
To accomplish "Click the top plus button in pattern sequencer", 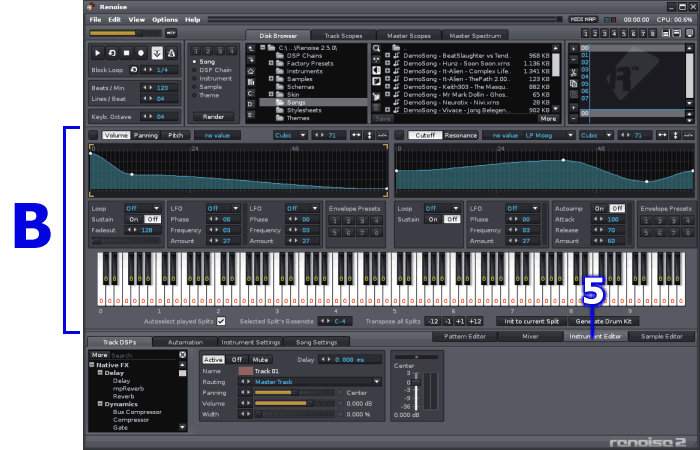I will click(574, 49).
